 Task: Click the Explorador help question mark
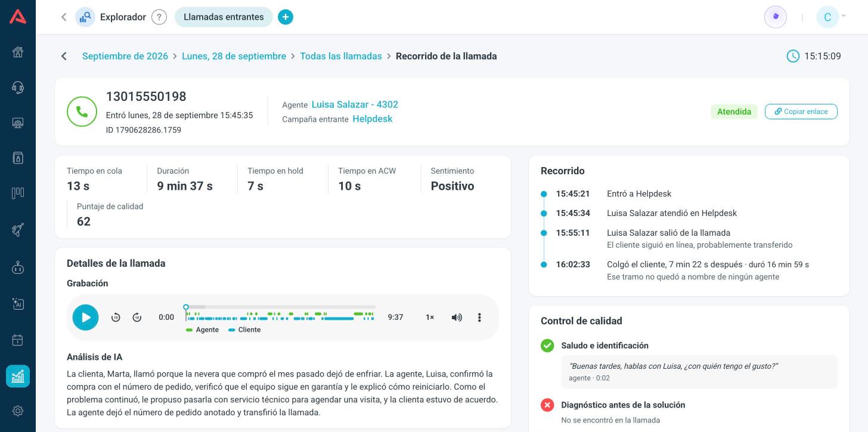click(159, 17)
